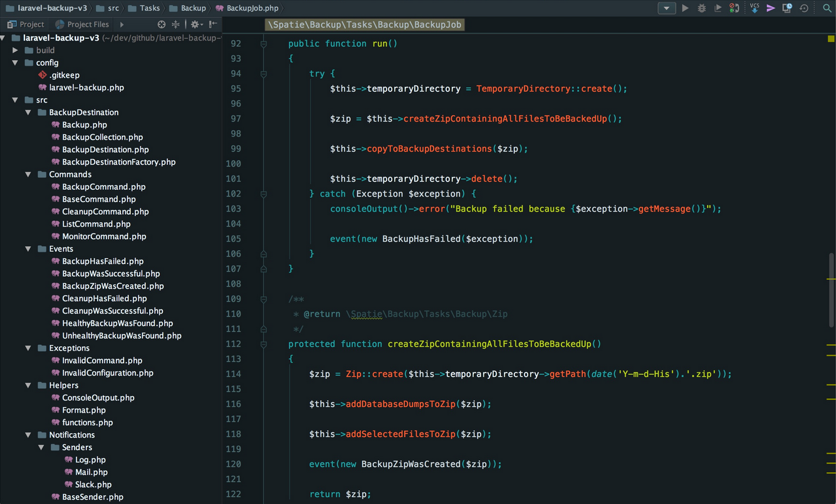Open MonitorCommand.php
The image size is (836, 504).
pyautogui.click(x=99, y=237)
